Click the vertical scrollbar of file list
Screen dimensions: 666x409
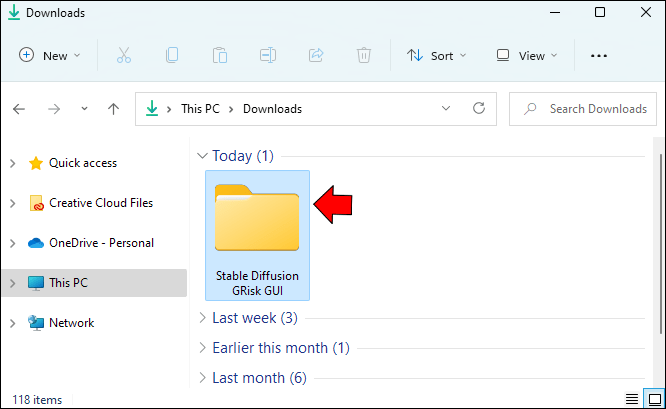(x=661, y=244)
